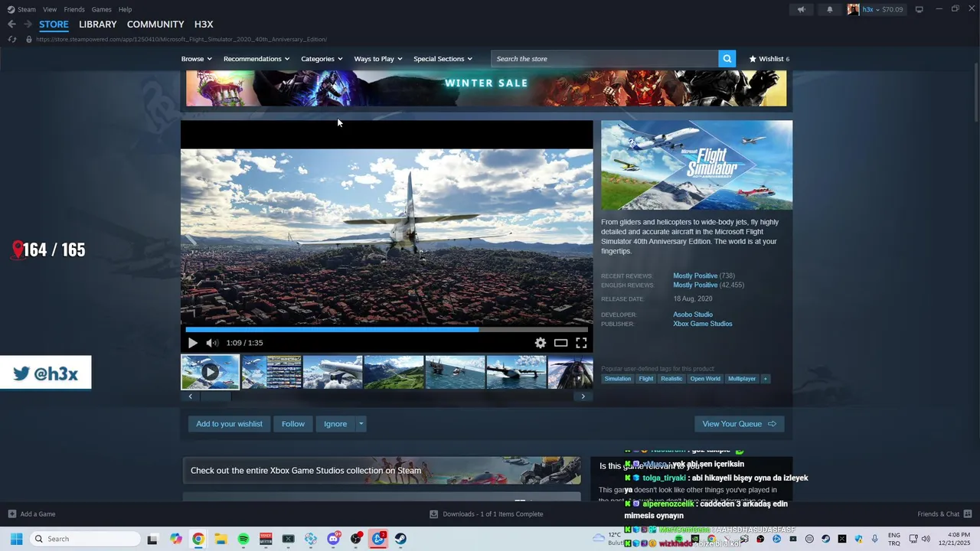Focus the Search the store field
Screen dimensions: 980x551
pos(605,59)
